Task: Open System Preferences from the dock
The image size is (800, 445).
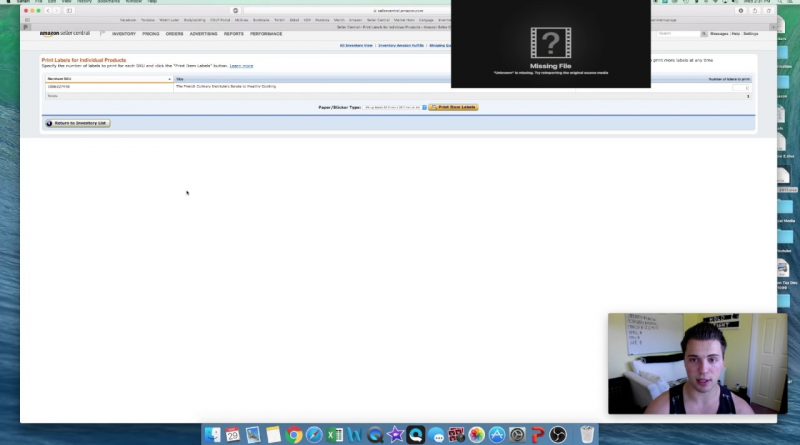Action: 517,435
